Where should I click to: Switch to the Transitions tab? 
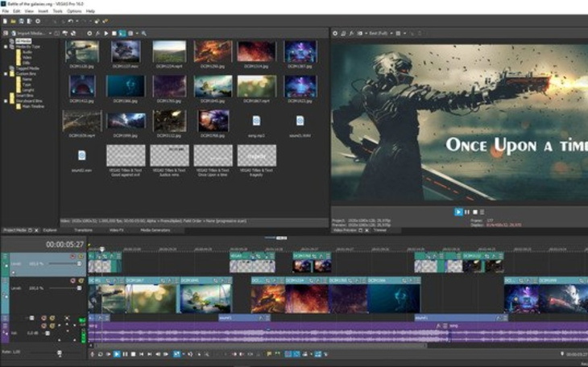tap(83, 229)
